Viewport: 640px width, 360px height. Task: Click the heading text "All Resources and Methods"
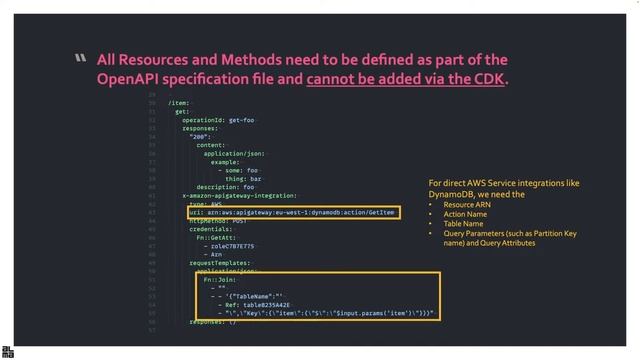[189, 60]
